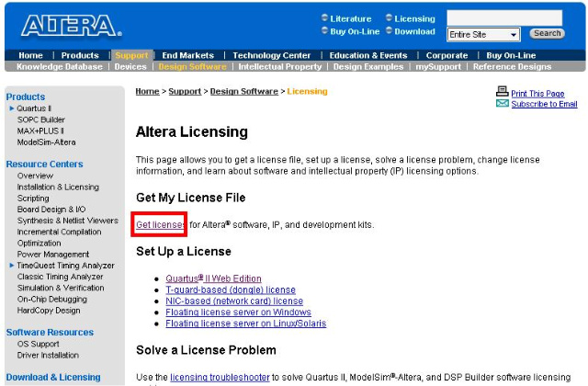This screenshot has height=386, width=588.
Task: Open the Entire Site search scope dropdown
Action: point(483,35)
